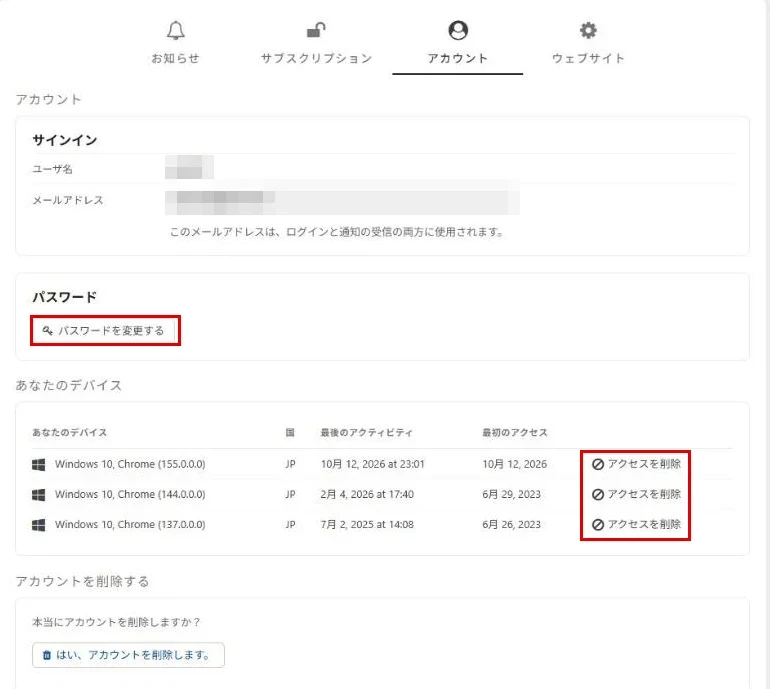Select the blurred ユーザ名 value
This screenshot has width=770, height=689.
[x=189, y=167]
